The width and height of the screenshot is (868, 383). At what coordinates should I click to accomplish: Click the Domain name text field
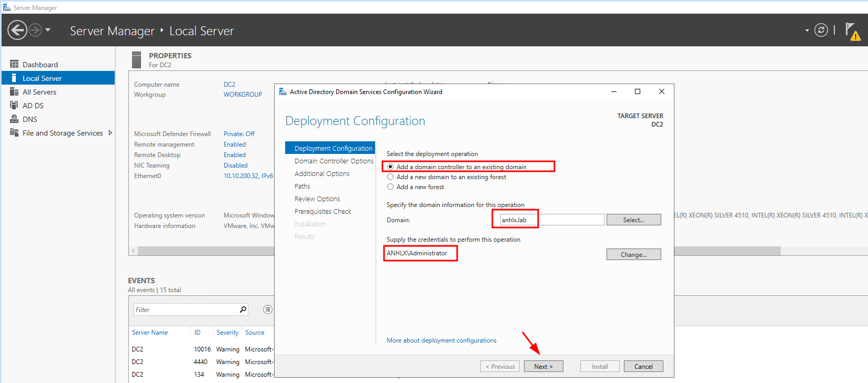tap(551, 220)
